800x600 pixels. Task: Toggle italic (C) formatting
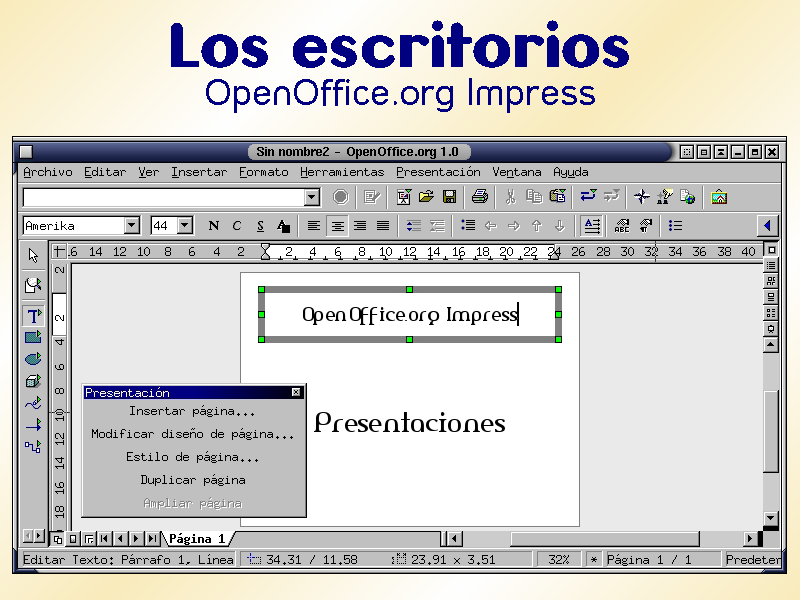(x=237, y=226)
